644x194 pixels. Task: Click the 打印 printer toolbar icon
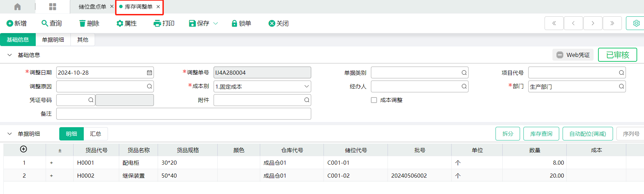[x=157, y=24]
